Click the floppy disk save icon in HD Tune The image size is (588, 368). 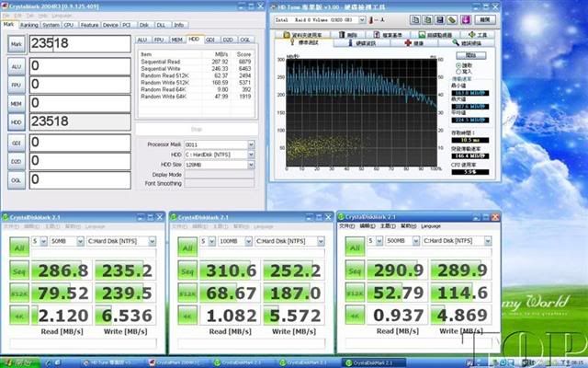[439, 20]
